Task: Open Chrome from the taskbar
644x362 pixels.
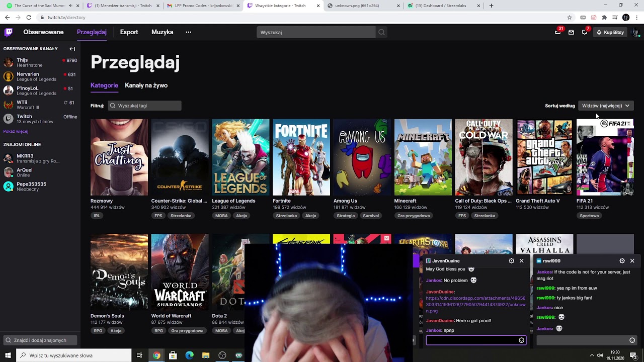Action: click(156, 355)
